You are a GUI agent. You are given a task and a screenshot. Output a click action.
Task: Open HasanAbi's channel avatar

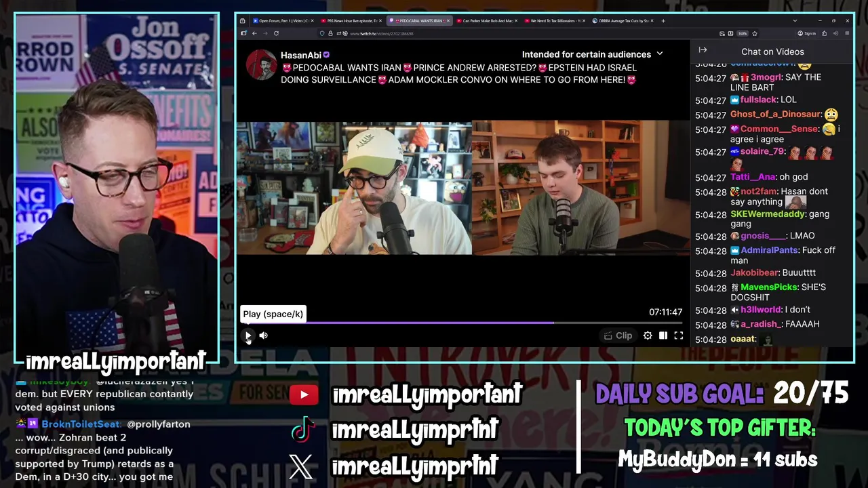260,65
